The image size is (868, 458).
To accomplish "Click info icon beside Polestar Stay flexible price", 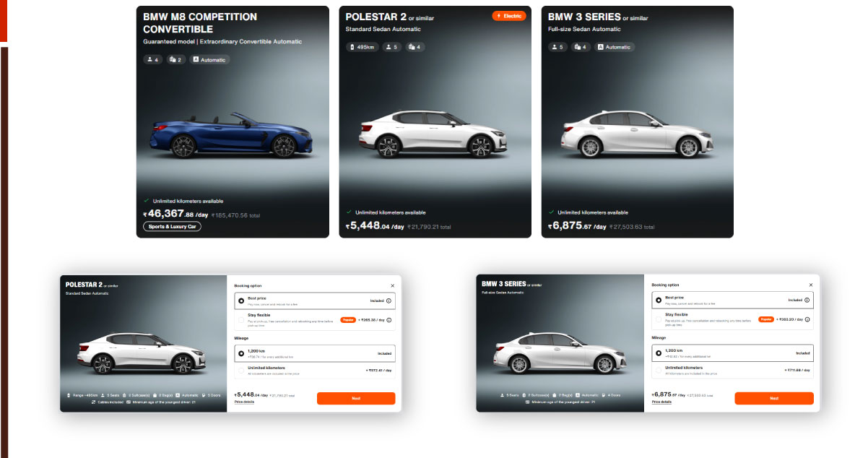I will click(x=389, y=320).
